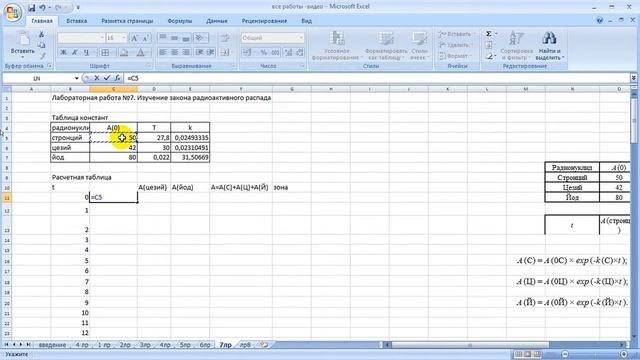The width and height of the screenshot is (640, 360).
Task: Open the font size dropdown showing 16
Action: [x=124, y=38]
